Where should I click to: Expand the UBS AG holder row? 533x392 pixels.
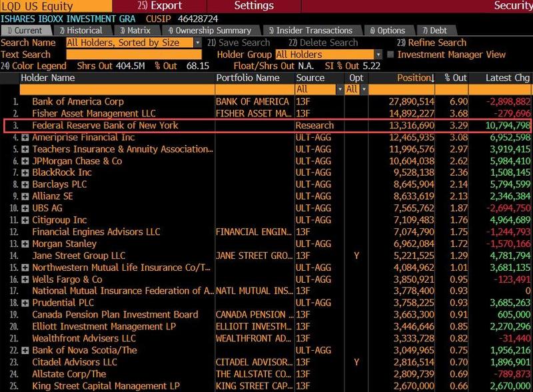tap(25, 208)
